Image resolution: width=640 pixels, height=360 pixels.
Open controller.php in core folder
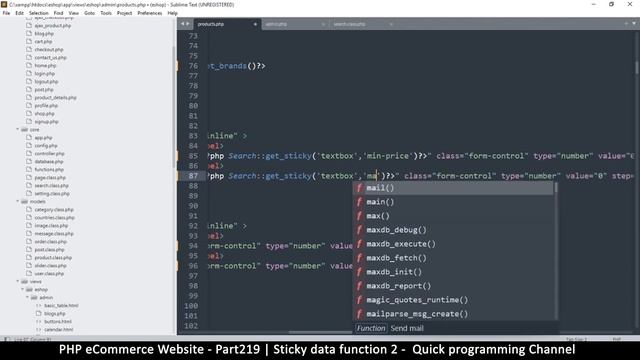coord(49,153)
